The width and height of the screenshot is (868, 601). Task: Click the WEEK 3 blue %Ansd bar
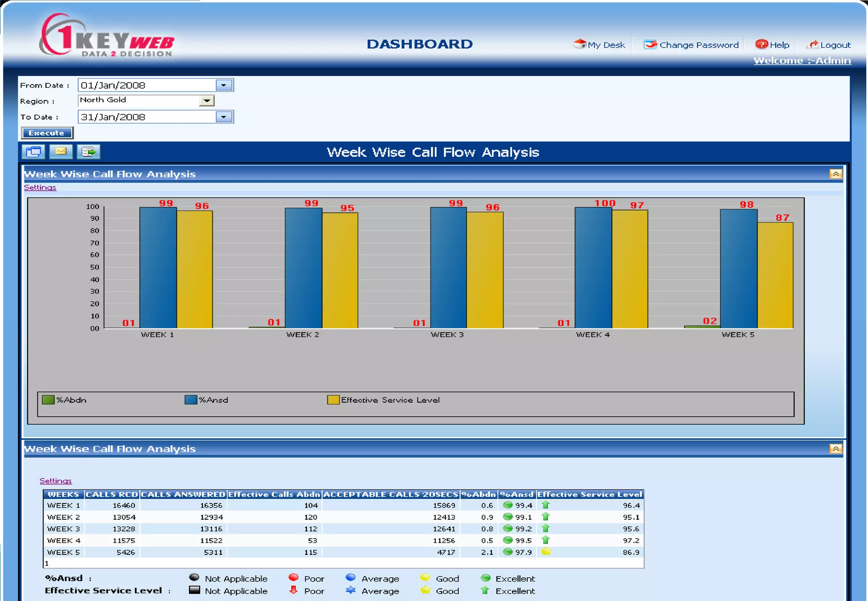[448, 267]
